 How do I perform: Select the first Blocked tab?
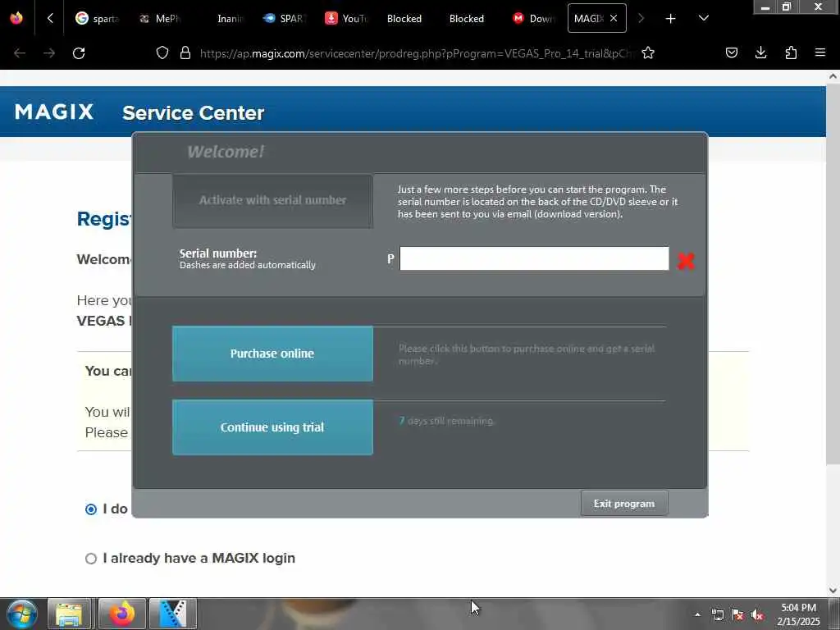tap(404, 18)
